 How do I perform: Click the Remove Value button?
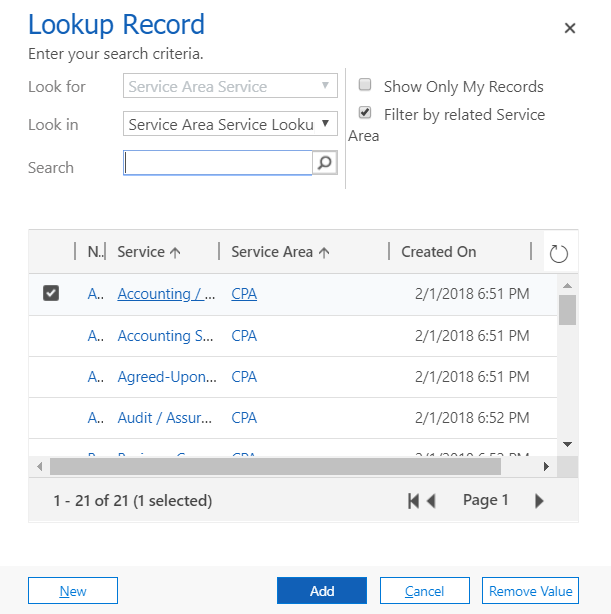530,591
